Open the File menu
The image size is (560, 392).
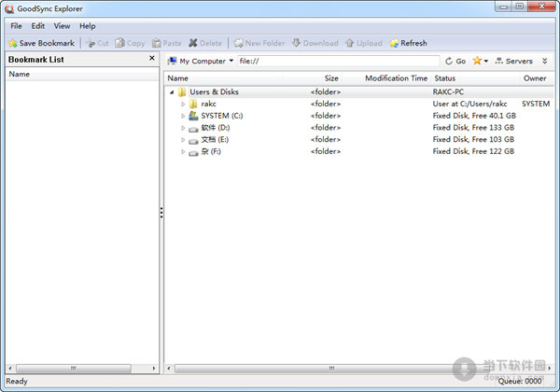16,26
